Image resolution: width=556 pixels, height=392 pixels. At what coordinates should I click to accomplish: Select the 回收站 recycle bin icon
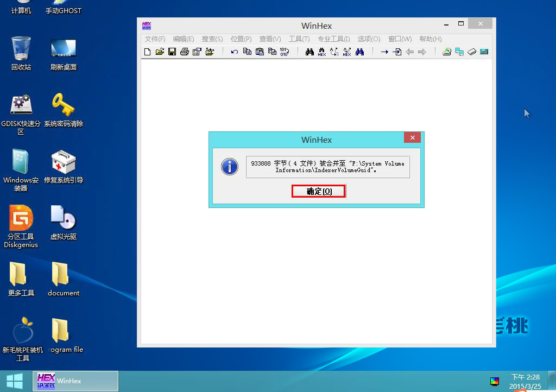tap(21, 54)
